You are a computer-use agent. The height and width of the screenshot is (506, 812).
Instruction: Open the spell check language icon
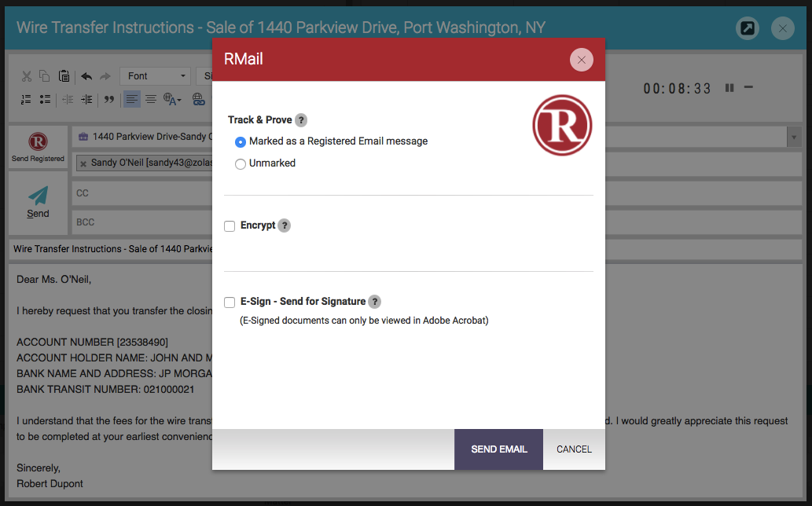click(x=172, y=99)
